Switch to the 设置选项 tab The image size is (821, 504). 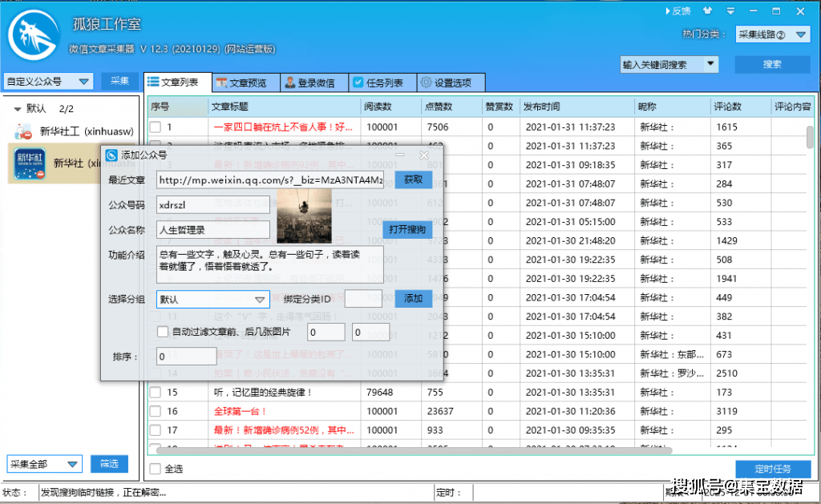coord(451,83)
